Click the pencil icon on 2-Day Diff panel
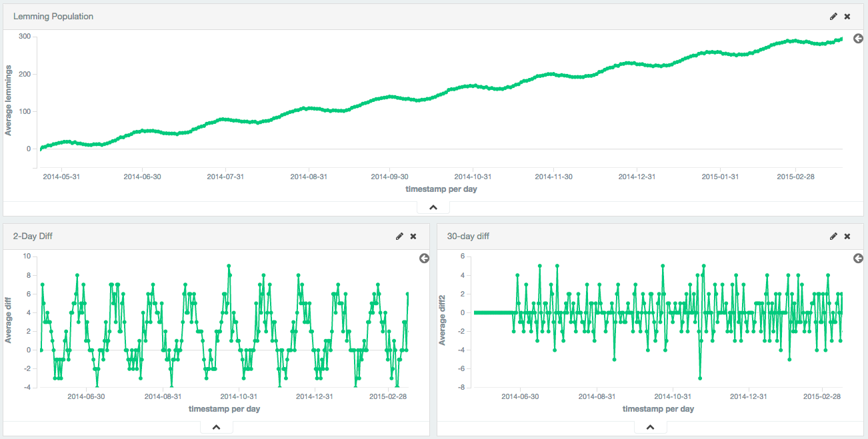The height and width of the screenshot is (439, 868). [x=399, y=236]
